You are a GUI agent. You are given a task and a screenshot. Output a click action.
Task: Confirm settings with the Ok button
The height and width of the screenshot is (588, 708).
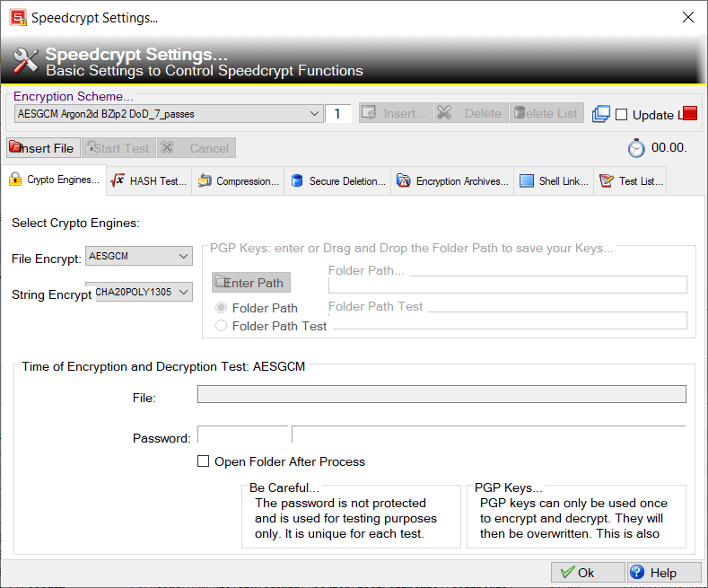(588, 573)
